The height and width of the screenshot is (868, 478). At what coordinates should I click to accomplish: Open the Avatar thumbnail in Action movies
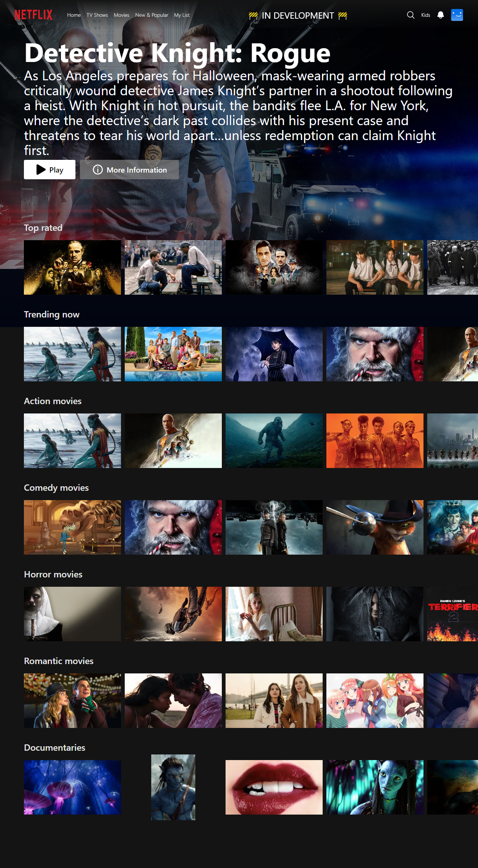72,441
